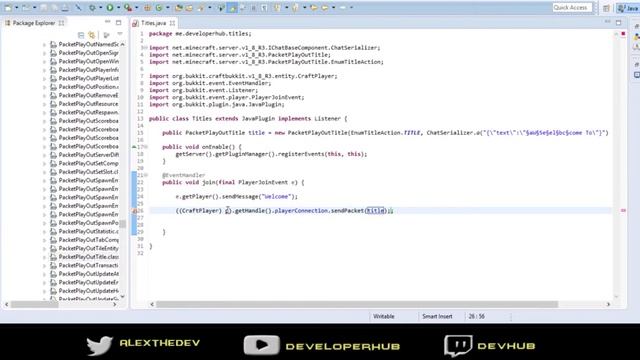Run the program with green Run icon
Viewport: 640px width, 360px height.
click(110, 8)
